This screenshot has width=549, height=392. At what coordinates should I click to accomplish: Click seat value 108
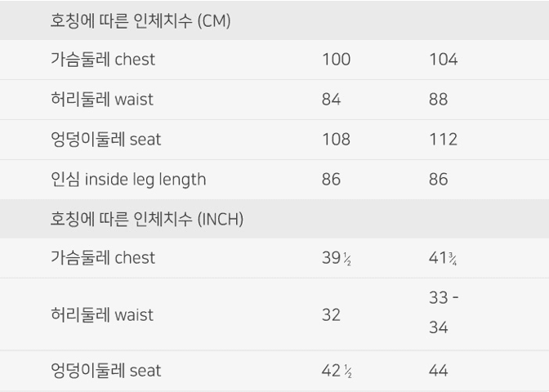(x=336, y=140)
